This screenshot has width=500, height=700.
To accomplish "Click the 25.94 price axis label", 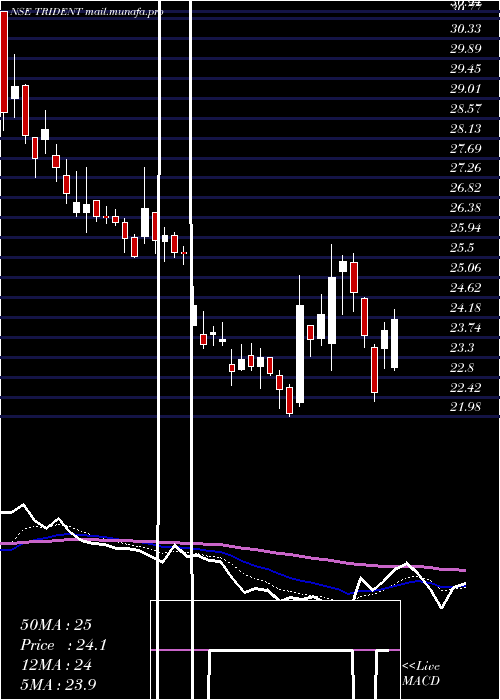I will coord(466,228).
